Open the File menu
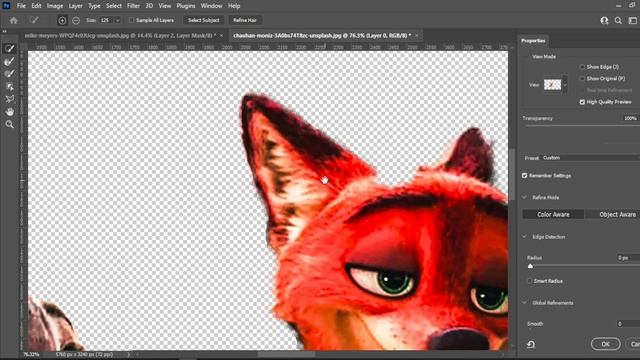The image size is (640, 360). tap(21, 6)
